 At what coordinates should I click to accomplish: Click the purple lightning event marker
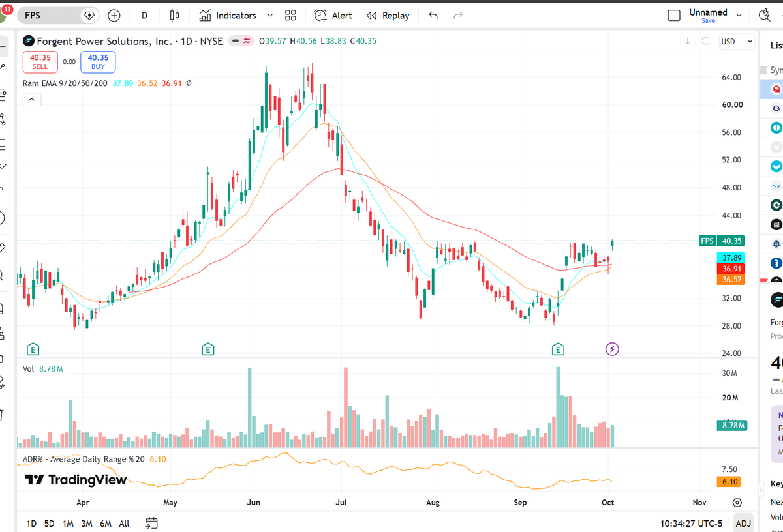point(612,349)
